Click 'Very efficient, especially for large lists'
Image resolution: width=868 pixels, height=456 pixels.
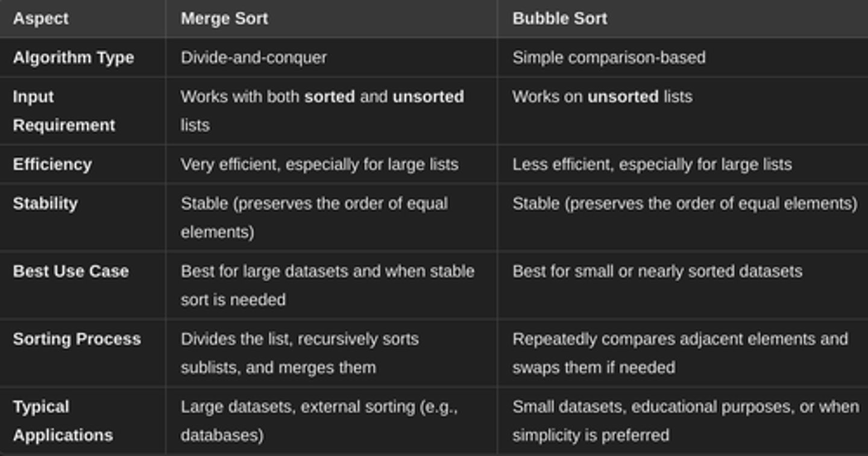(319, 164)
